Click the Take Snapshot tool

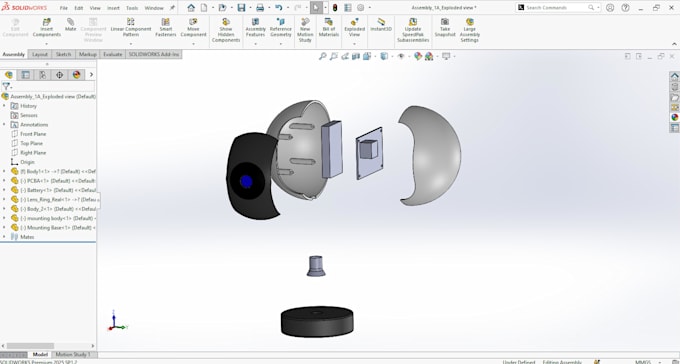point(445,28)
